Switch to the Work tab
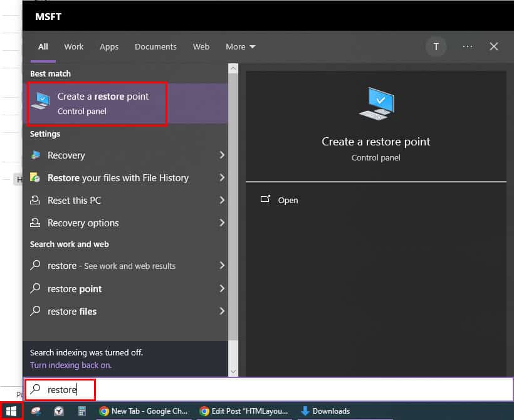The height and width of the screenshot is (420, 514). tap(74, 47)
